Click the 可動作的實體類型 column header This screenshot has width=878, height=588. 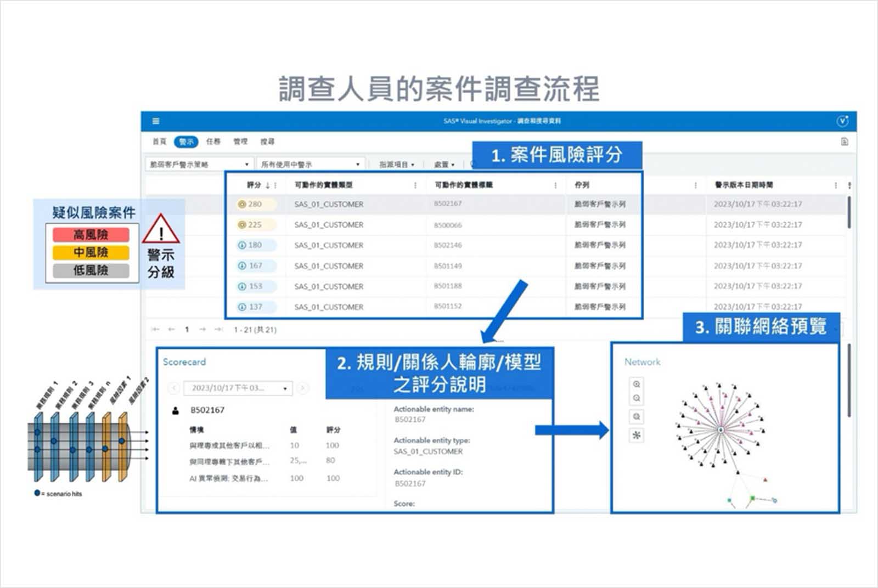pyautogui.click(x=324, y=185)
